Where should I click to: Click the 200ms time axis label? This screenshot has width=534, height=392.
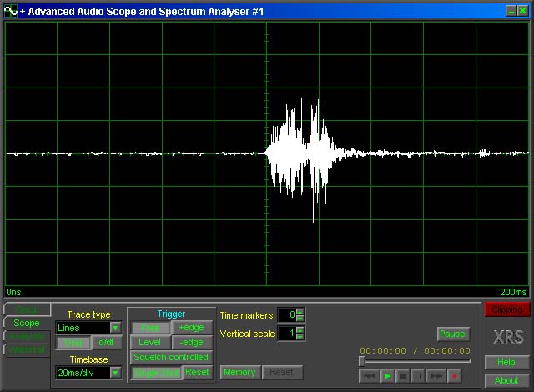point(513,292)
